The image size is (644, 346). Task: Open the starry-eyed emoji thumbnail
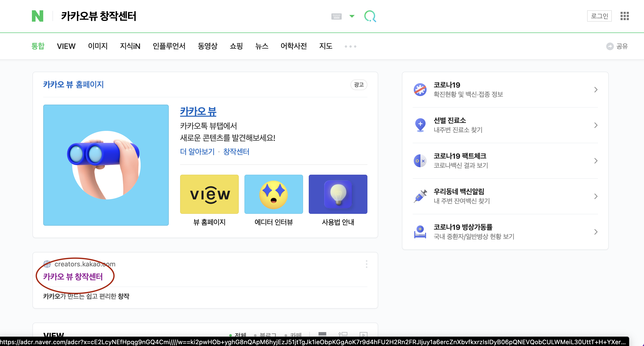coord(274,194)
